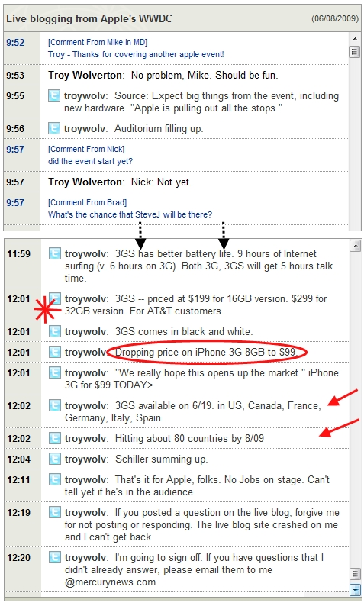Click Twitter icon beside 11:59 battery life post
Image resolution: width=364 pixels, height=606 pixels.
point(55,253)
